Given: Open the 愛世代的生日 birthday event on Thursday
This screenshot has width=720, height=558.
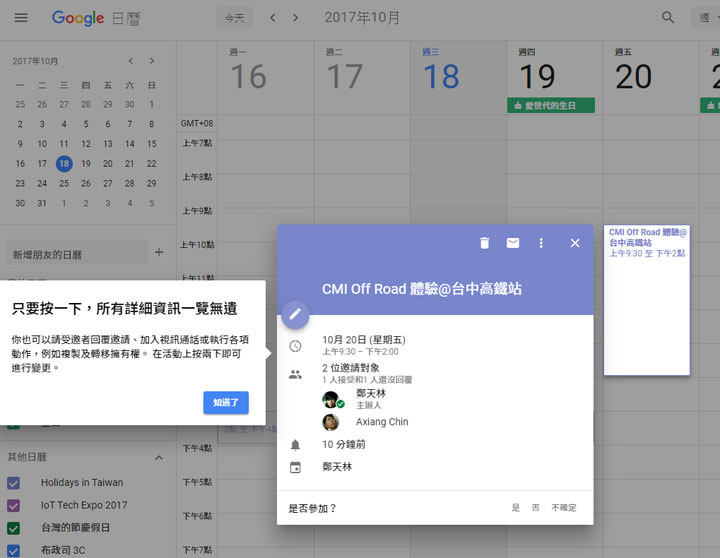Looking at the screenshot, I should [551, 105].
